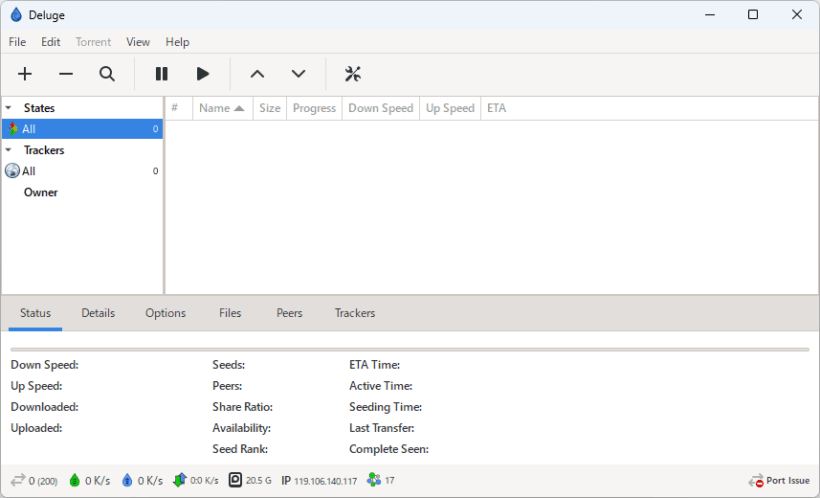
Task: Collapse the States filter section
Action: click(8, 108)
